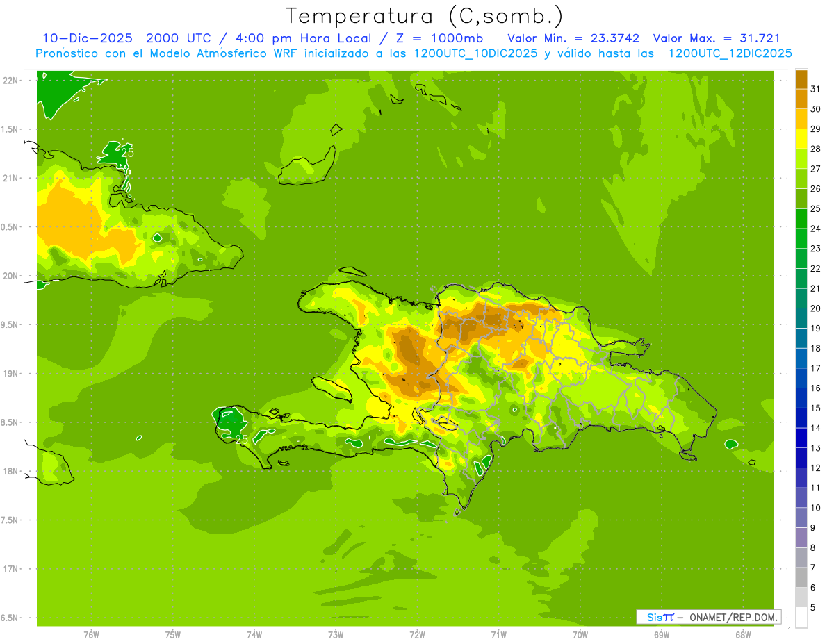The width and height of the screenshot is (834, 644).
Task: Click the 'SisTT - ONAMET/REP.DOM.' credit label
Action: pos(709,617)
